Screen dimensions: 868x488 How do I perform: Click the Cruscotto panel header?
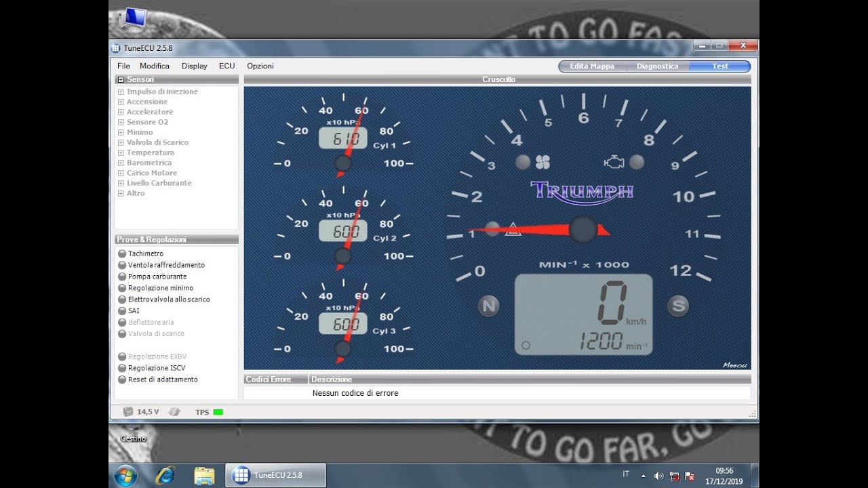(498, 79)
